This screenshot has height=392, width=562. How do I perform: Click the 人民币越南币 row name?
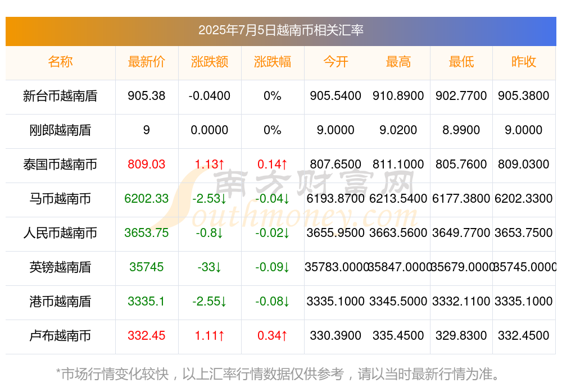(60, 233)
